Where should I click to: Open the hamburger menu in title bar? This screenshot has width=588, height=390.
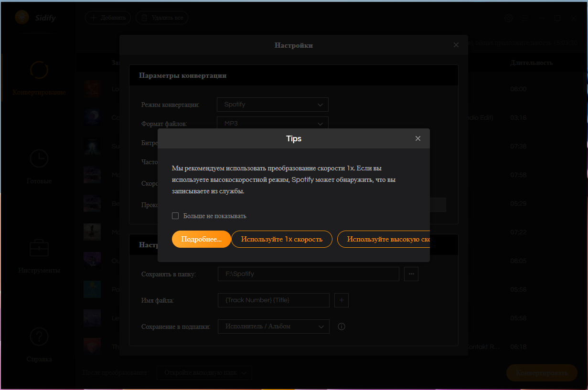(525, 18)
